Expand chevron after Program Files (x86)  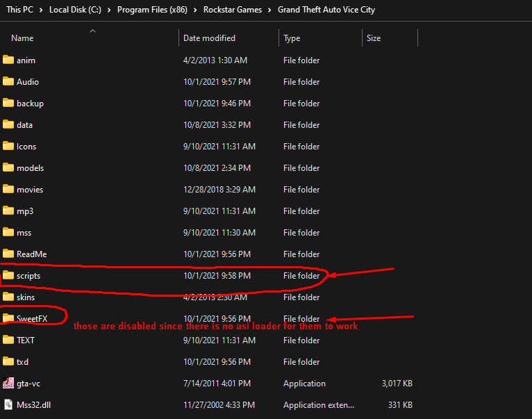coord(195,10)
